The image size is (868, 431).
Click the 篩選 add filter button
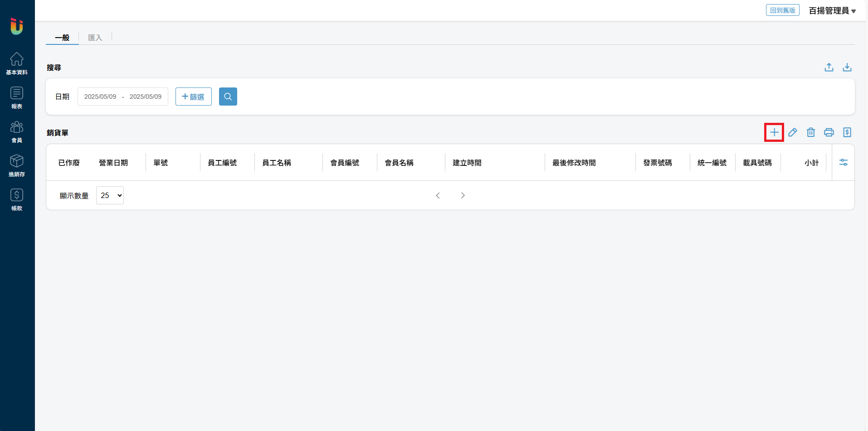pyautogui.click(x=193, y=97)
